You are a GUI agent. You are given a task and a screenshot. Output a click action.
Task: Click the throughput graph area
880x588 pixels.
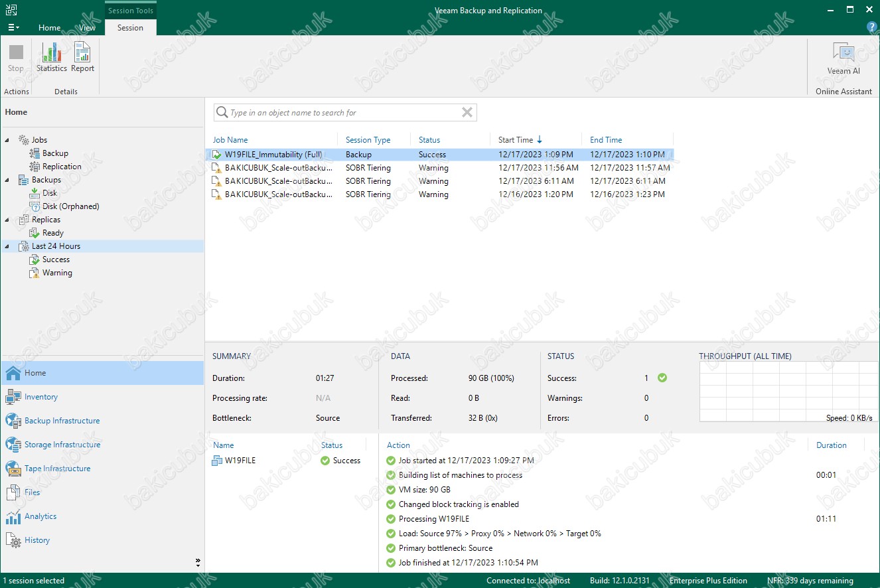click(x=788, y=392)
